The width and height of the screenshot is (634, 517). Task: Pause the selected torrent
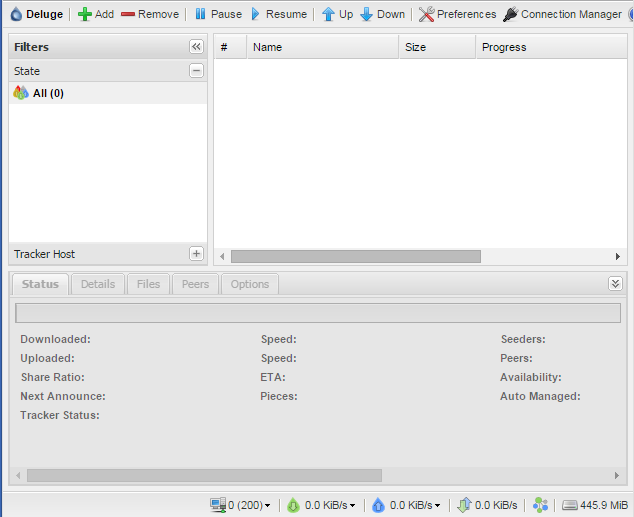pyautogui.click(x=217, y=14)
